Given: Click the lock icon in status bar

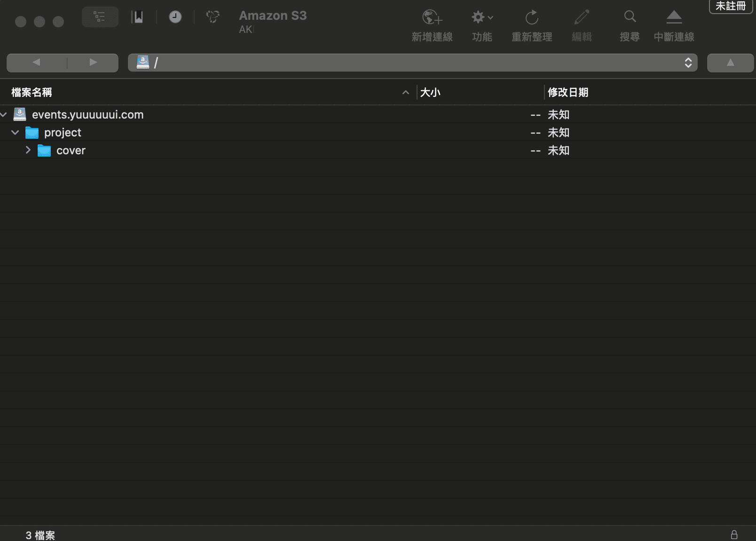Looking at the screenshot, I should point(734,535).
